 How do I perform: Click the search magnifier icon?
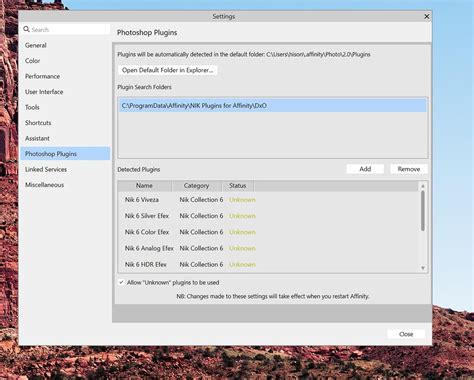pos(26,29)
